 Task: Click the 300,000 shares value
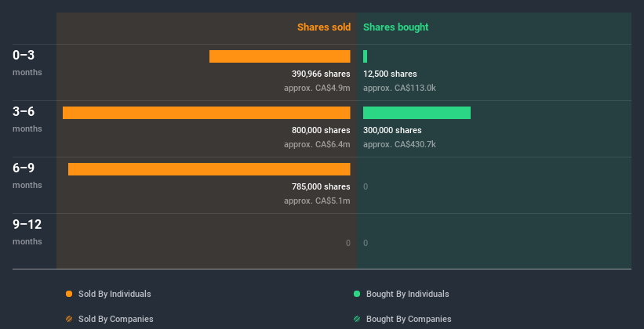click(392, 130)
